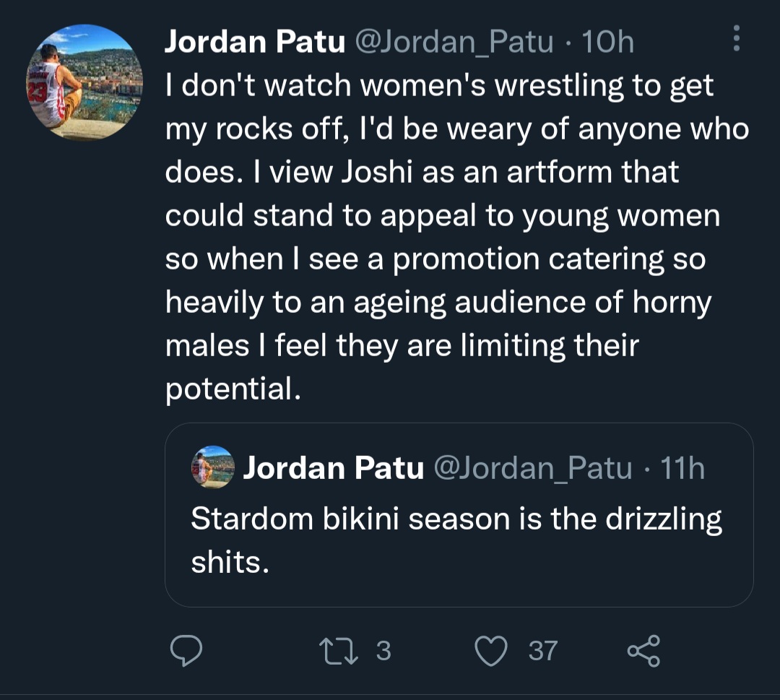780x700 pixels.
Task: Open the 10h timestamp of the tweet
Action: pos(607,41)
